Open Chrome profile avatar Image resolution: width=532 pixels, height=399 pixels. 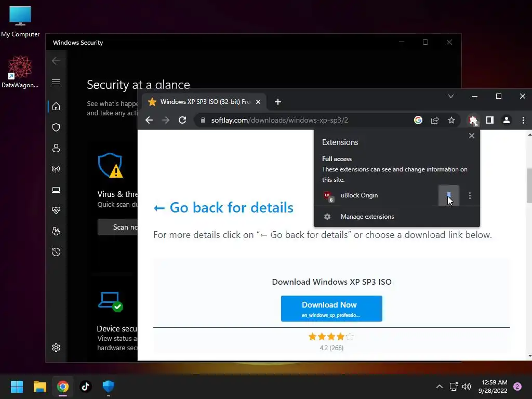point(506,120)
